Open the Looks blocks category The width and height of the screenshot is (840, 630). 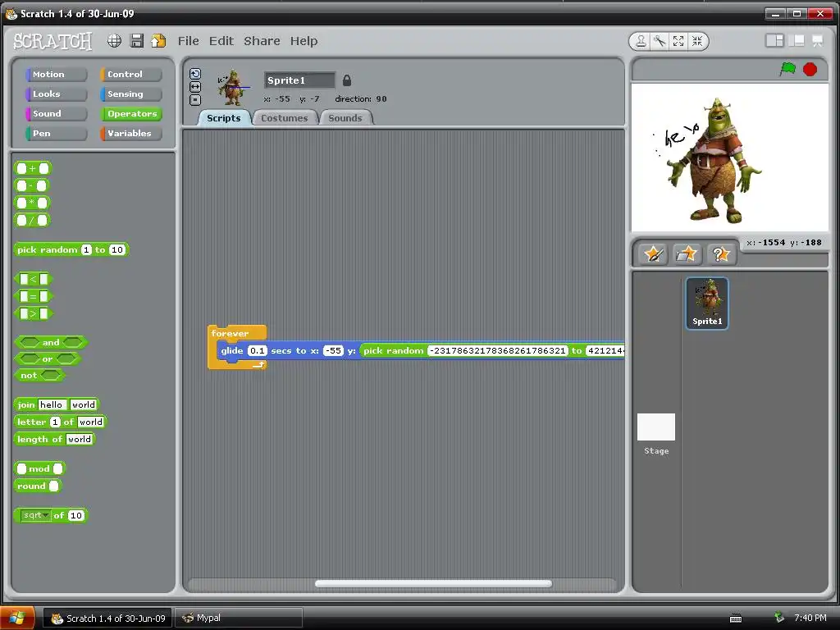point(56,94)
